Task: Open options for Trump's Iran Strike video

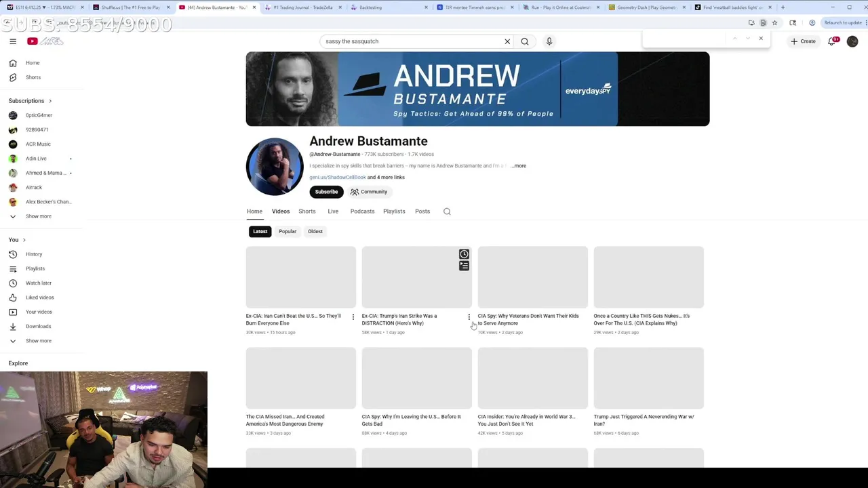Action: (x=469, y=317)
